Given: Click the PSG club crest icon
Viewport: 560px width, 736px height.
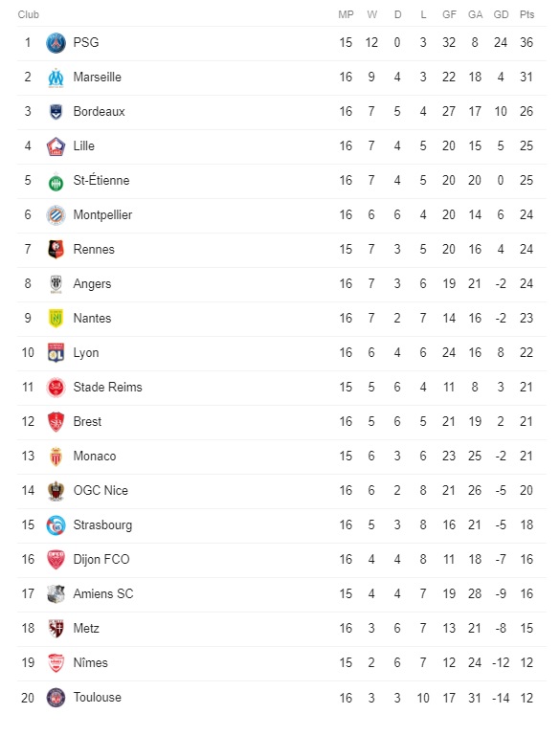Looking at the screenshot, I should 56,43.
